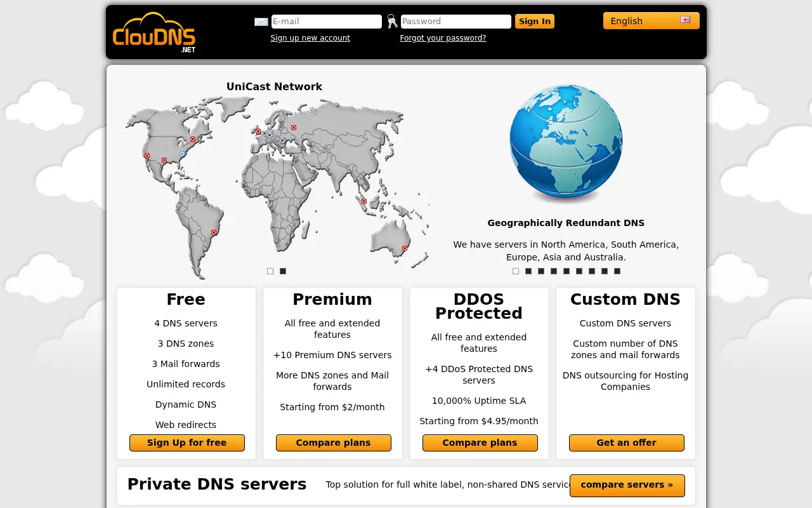
Task: Focus the Password input field
Action: point(456,22)
